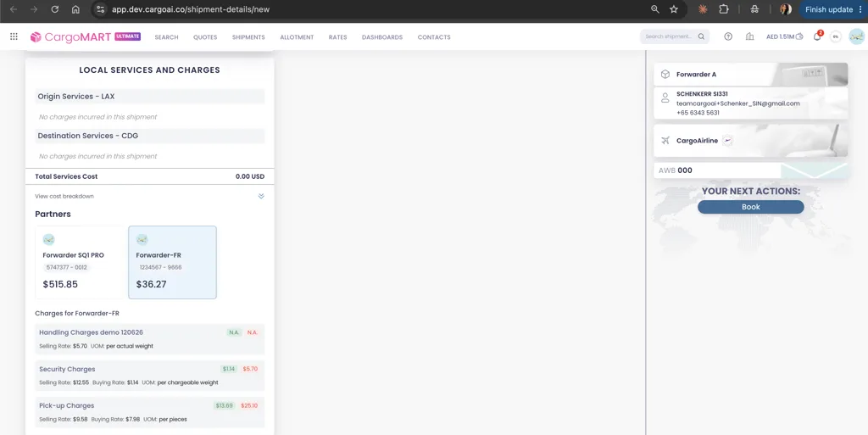This screenshot has height=435, width=868.
Task: Click the incognito hat-and-glasses icon
Action: pyautogui.click(x=754, y=9)
